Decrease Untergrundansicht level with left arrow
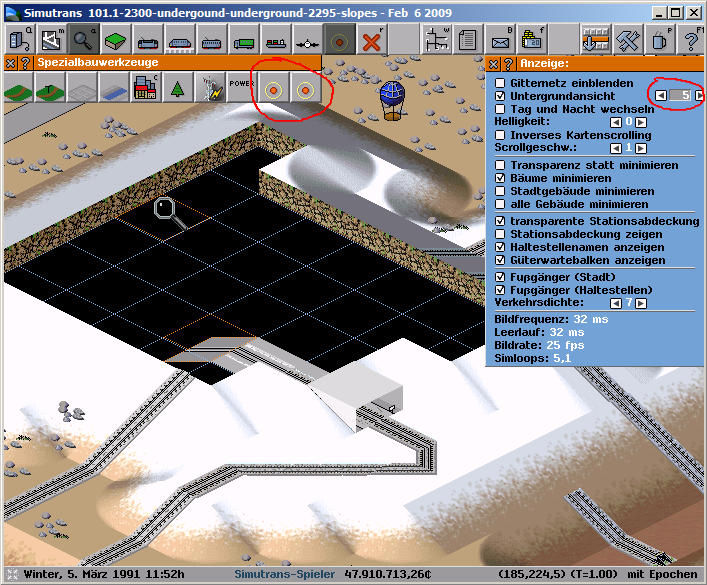Viewport: 707px width, 585px height. [x=662, y=95]
